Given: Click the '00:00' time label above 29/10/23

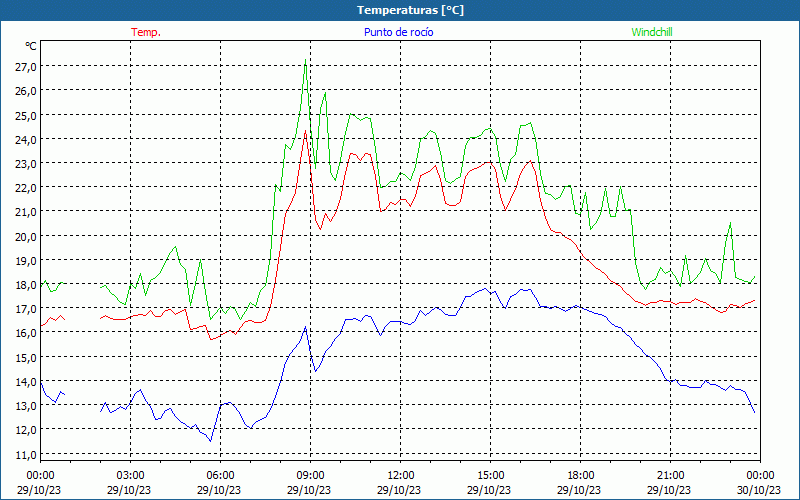Looking at the screenshot, I should (40, 476).
